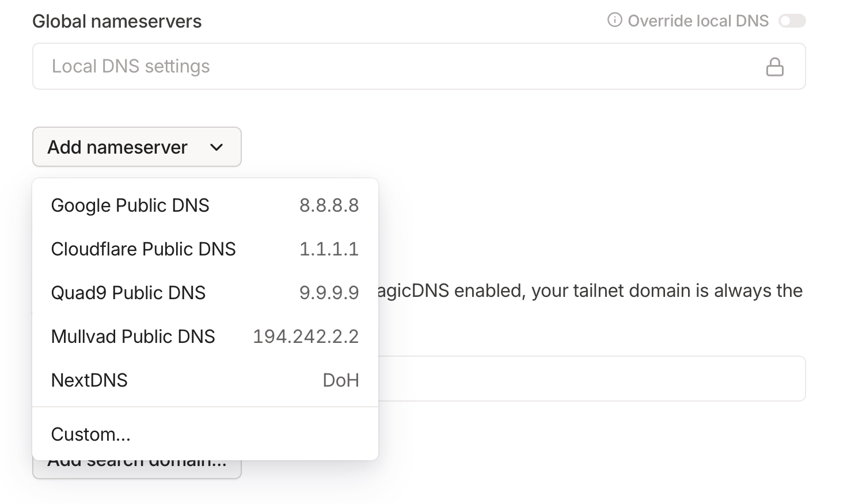Screen dimensions: 851x504
Task: Click the Local DNS settings field
Action: pos(419,66)
